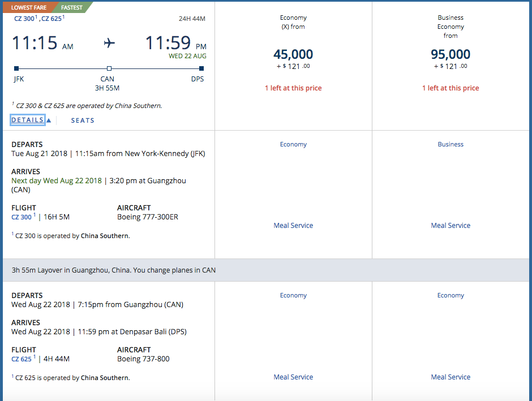The image size is (532, 401).
Task: Click Economy cabin link for New York departure
Action: click(x=293, y=144)
